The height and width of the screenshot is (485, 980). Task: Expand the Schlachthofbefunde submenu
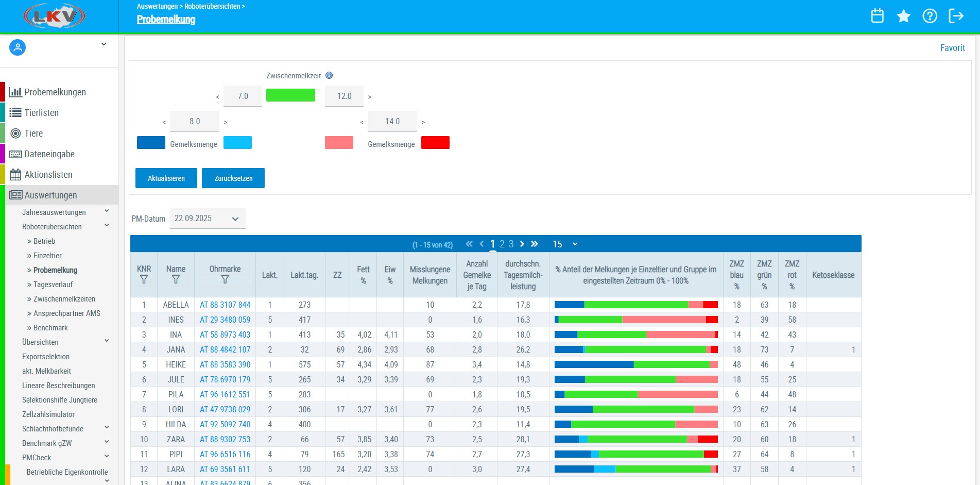pyautogui.click(x=107, y=428)
